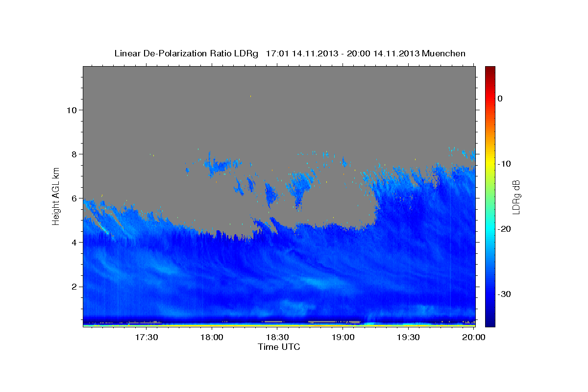Image resolution: width=588 pixels, height=392 pixels.
Task: Click the '0' colorbar tick label
Action: coord(500,98)
